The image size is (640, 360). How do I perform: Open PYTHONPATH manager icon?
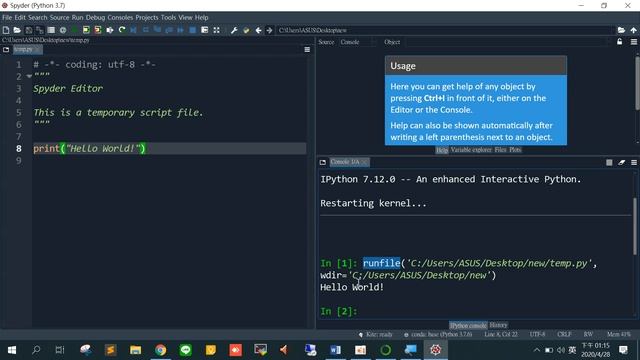coord(246,30)
